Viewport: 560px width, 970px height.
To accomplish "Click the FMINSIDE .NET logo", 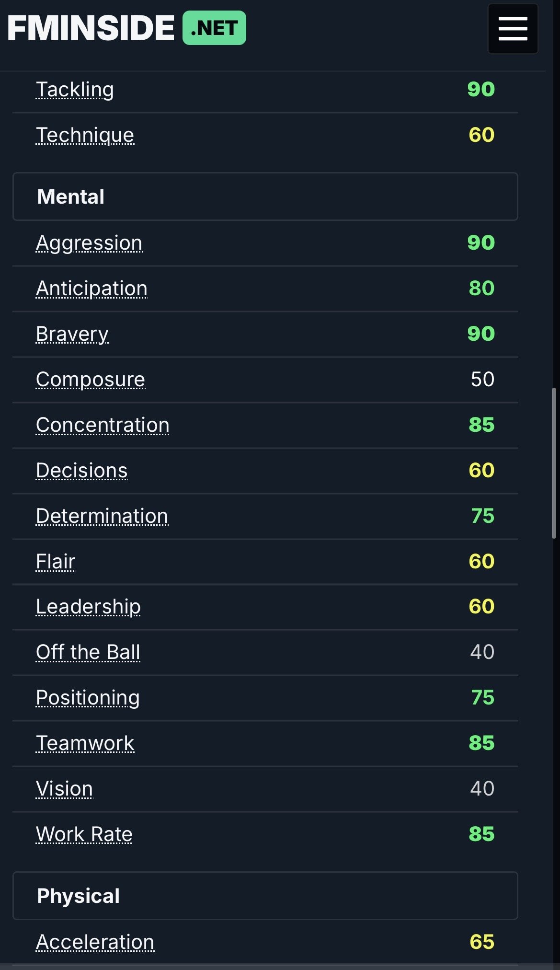I will pyautogui.click(x=127, y=28).
